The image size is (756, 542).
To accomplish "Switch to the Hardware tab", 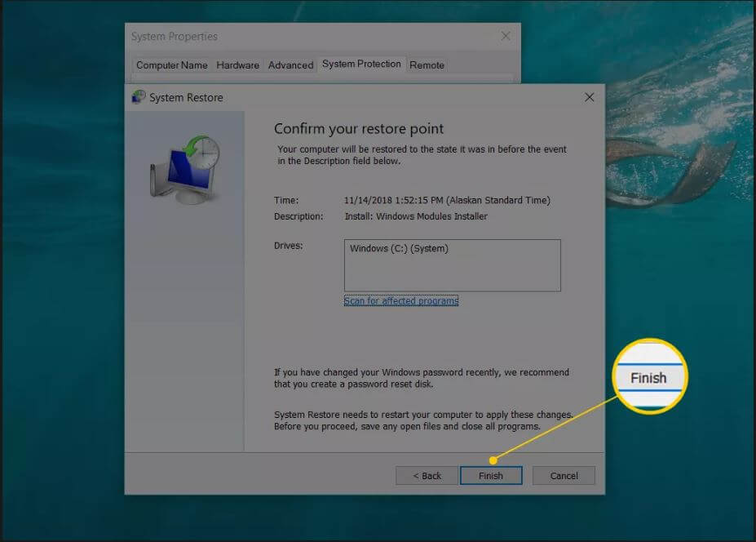I will pyautogui.click(x=237, y=64).
